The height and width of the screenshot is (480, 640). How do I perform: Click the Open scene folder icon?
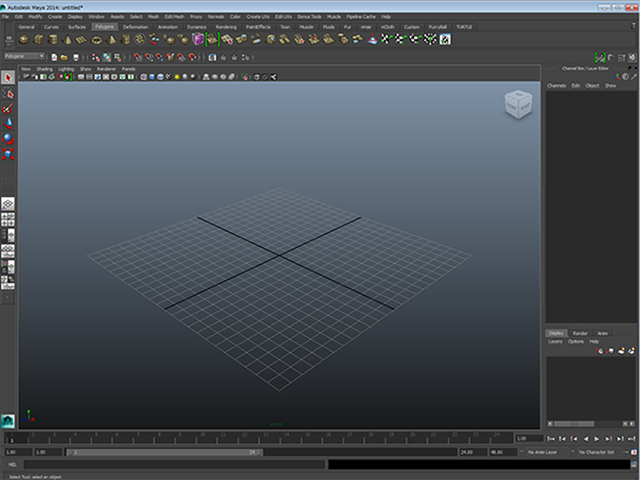tap(64, 57)
